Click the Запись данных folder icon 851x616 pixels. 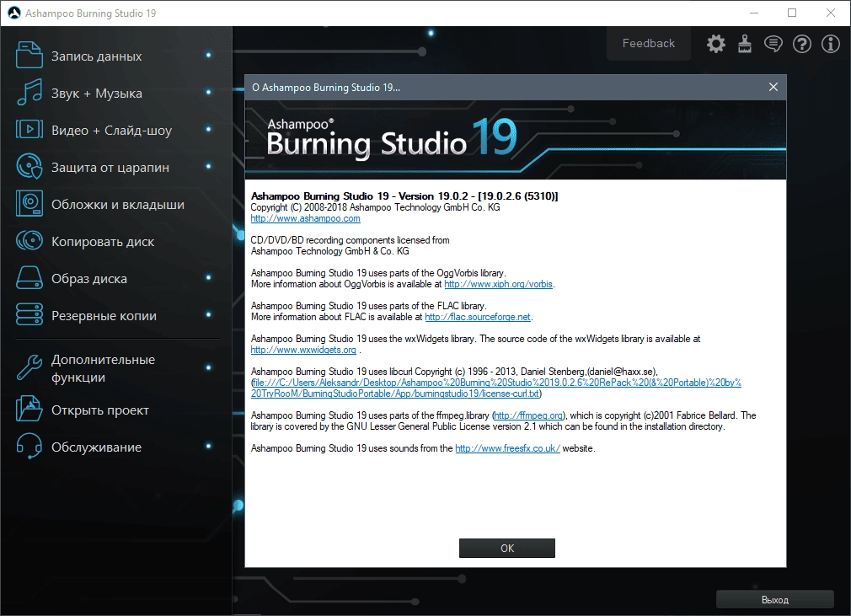[29, 56]
